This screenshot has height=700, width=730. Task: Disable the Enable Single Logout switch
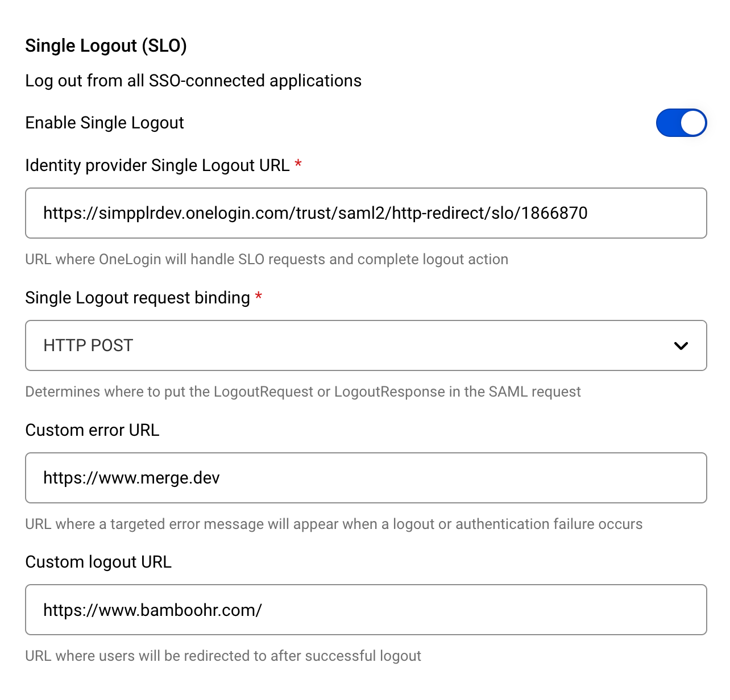[x=681, y=123]
